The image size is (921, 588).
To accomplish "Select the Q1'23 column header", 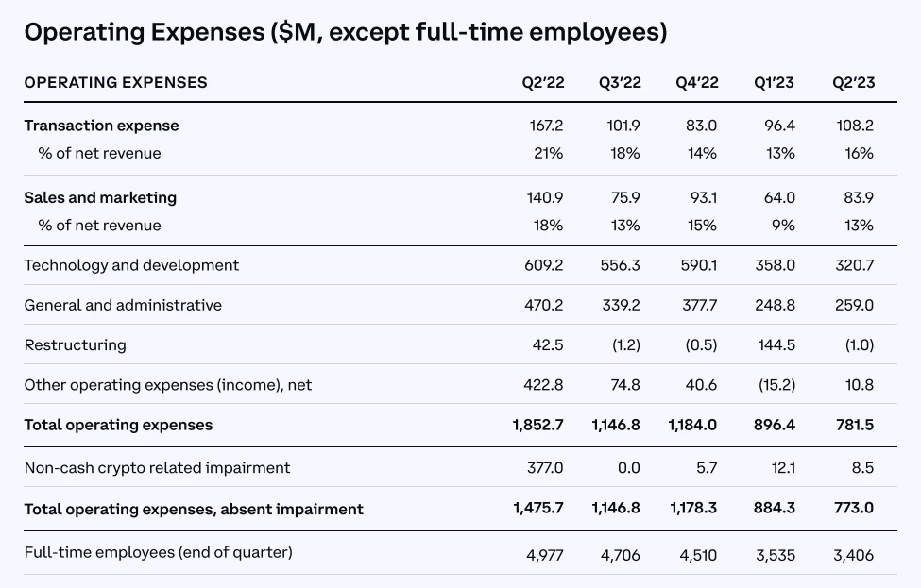I will (x=774, y=82).
